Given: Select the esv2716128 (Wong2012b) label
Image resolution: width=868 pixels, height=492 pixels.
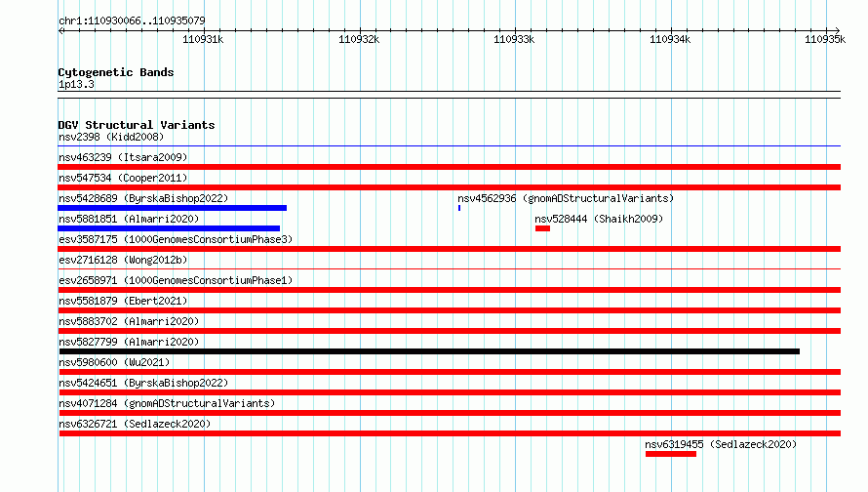Looking at the screenshot, I should pos(123,260).
